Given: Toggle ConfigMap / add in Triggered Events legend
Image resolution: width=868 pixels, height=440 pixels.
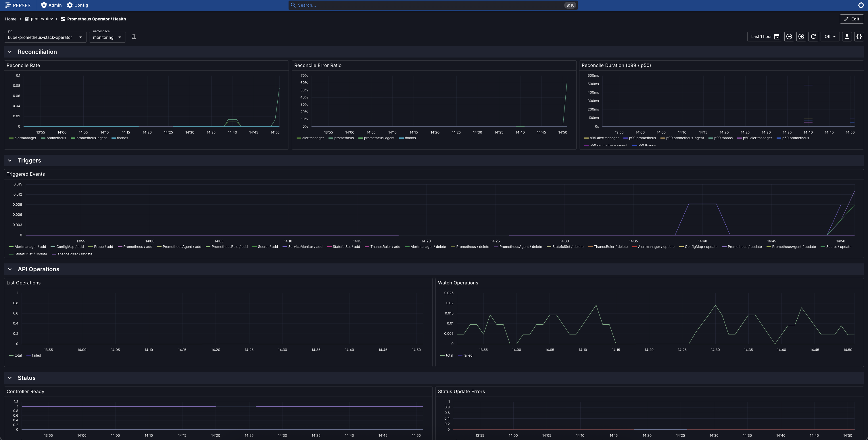Looking at the screenshot, I should point(67,247).
